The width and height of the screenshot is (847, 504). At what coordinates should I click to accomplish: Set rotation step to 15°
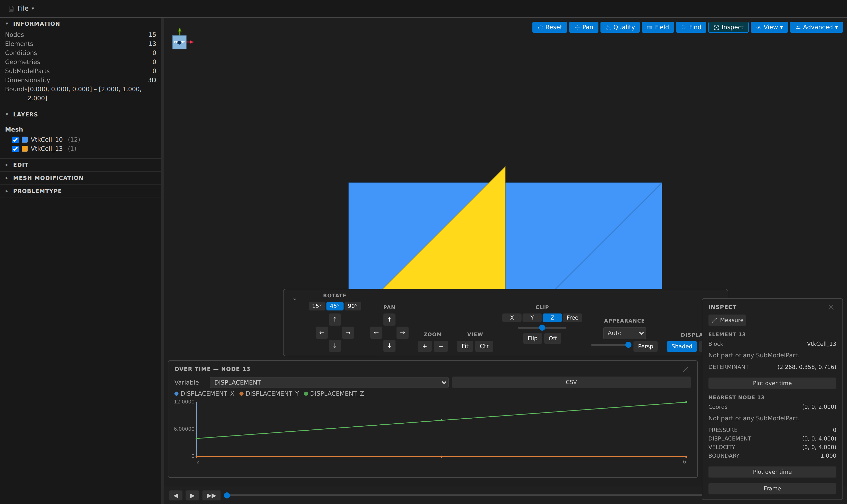pyautogui.click(x=317, y=306)
